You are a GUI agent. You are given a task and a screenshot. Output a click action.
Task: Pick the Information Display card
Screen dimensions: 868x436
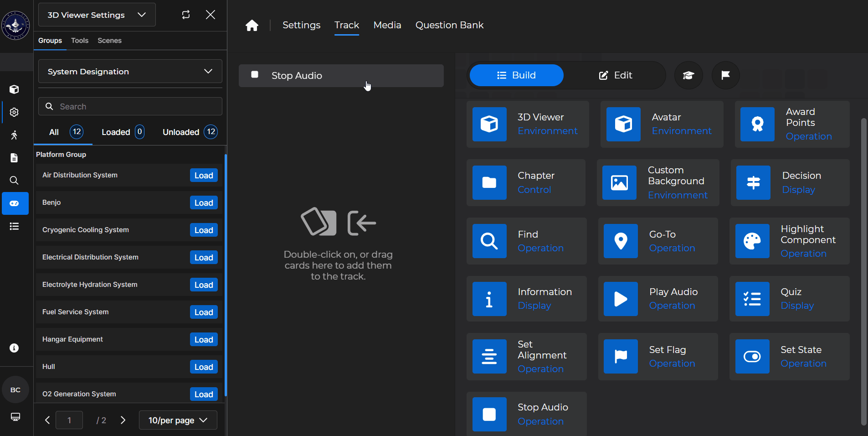tap(527, 299)
